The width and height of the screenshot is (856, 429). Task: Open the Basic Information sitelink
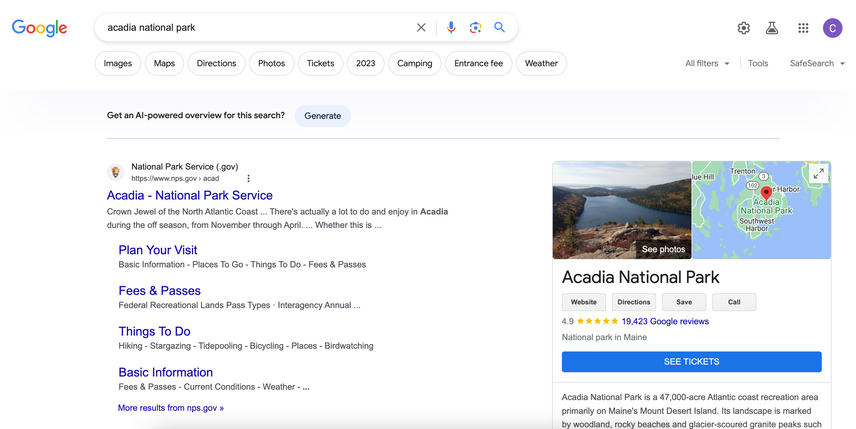coord(165,372)
